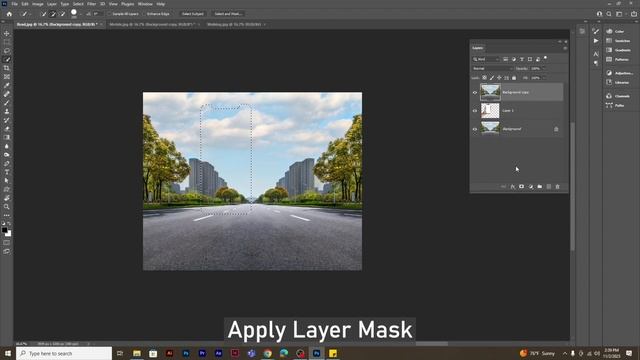The image size is (640, 360).
Task: Select the Eyedropper tool
Action: pyautogui.click(x=7, y=85)
